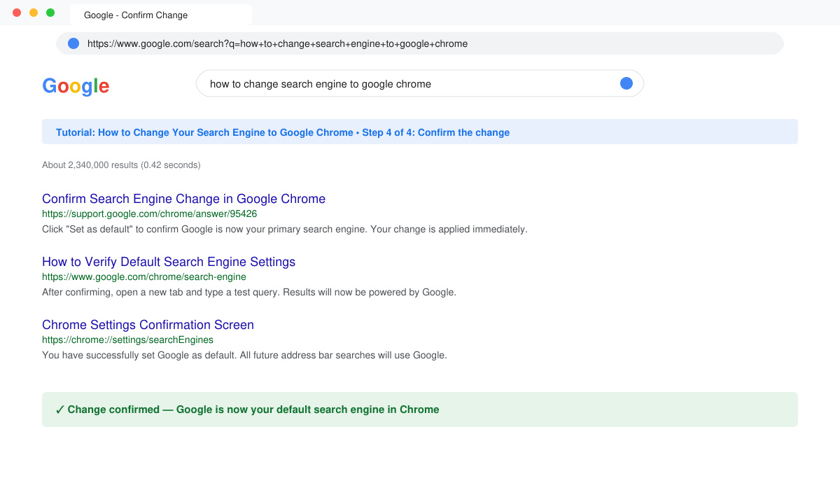
Task: Click the red close window button
Action: coord(17,13)
